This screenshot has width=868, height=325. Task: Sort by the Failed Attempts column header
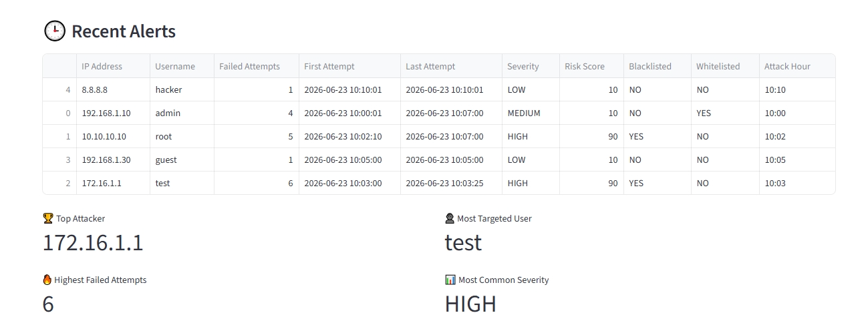[x=256, y=66]
